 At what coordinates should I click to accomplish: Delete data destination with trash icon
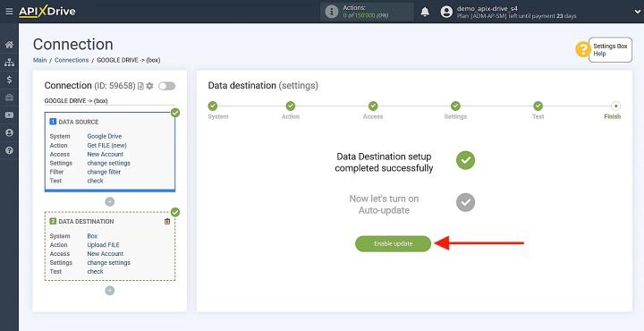click(167, 221)
